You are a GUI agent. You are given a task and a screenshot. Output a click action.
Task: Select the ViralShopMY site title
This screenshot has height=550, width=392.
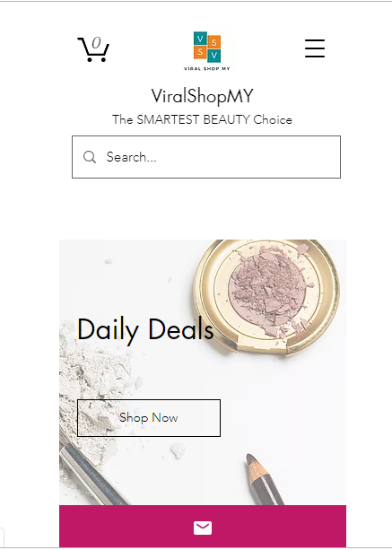[202, 96]
